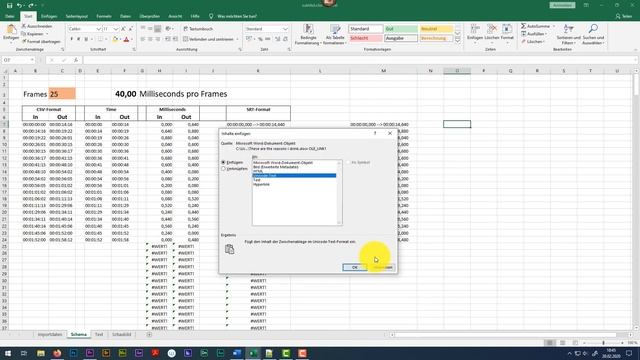Screen dimensions: 640x360
Task: Open the Einfügen ribbon tab
Action: (49, 16)
